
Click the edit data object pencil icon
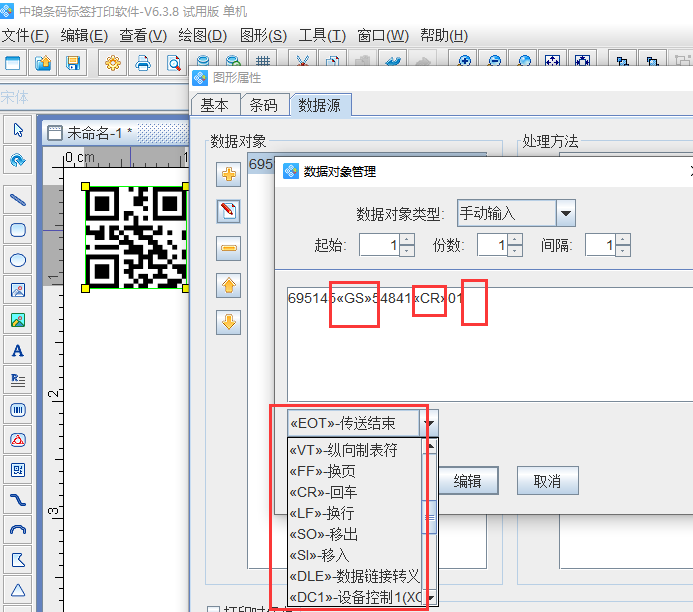(x=229, y=211)
